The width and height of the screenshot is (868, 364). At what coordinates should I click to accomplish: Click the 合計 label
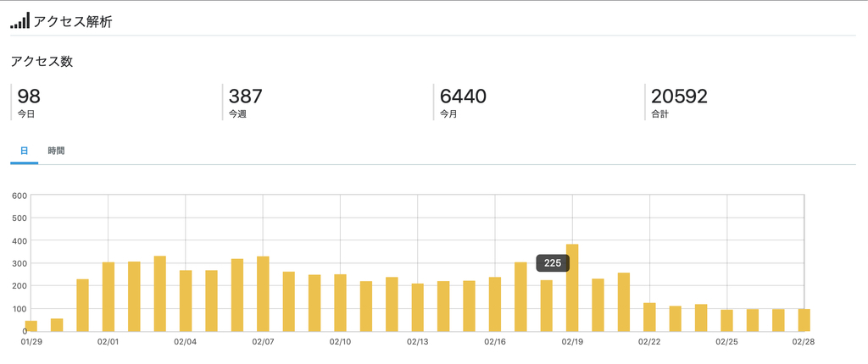659,115
